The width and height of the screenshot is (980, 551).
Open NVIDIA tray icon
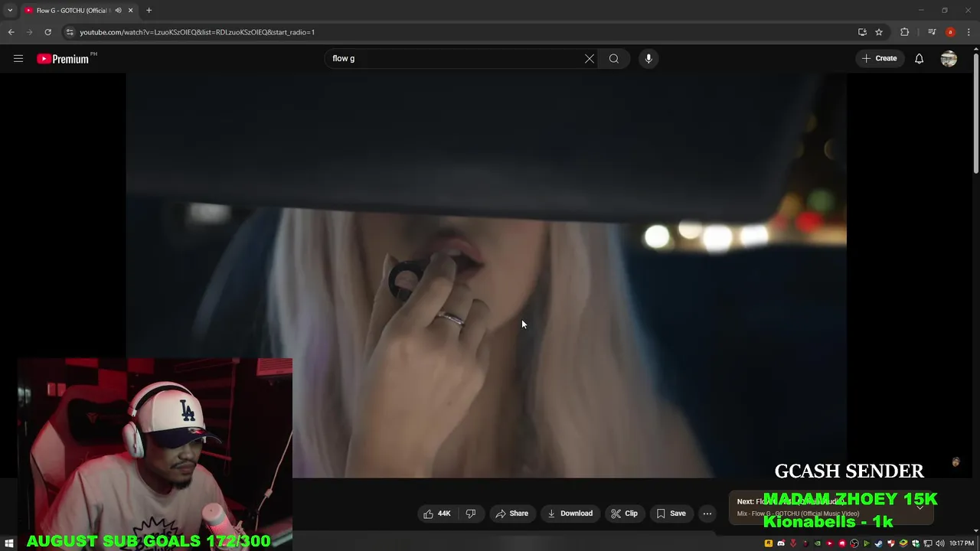(818, 543)
